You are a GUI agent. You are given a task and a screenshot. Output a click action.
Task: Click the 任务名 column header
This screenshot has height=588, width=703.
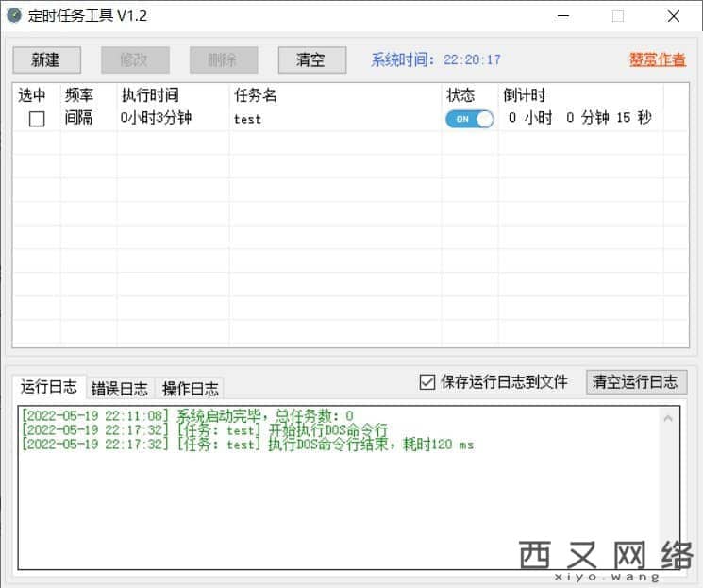click(256, 95)
